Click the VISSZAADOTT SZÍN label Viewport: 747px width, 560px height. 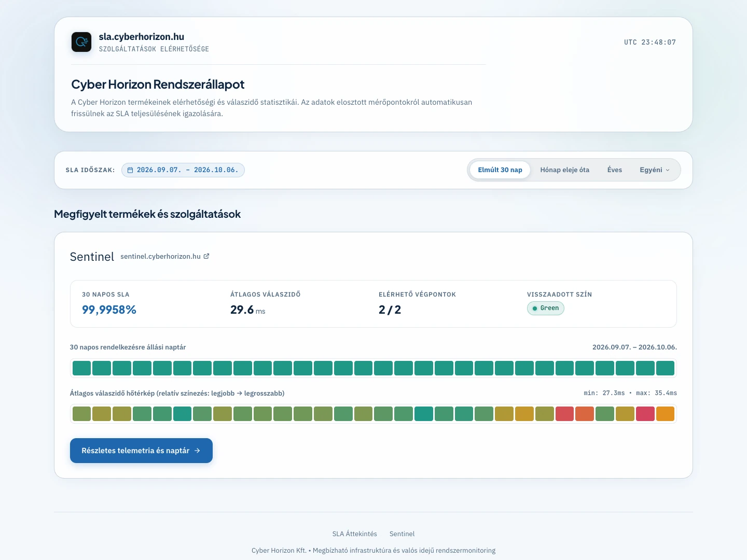(x=559, y=295)
